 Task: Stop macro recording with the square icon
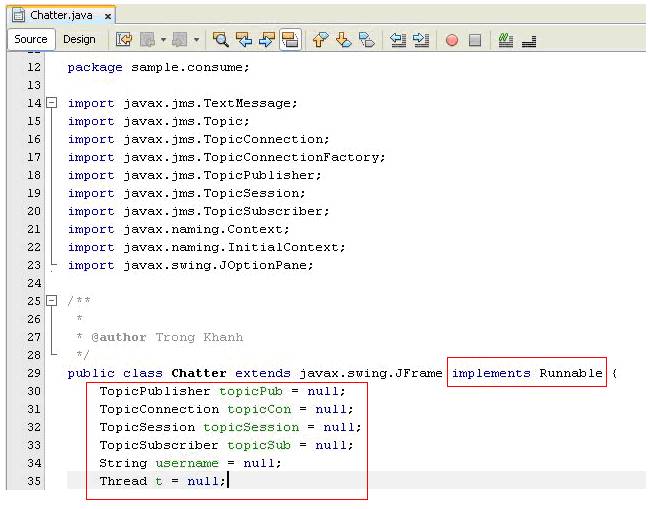click(475, 40)
